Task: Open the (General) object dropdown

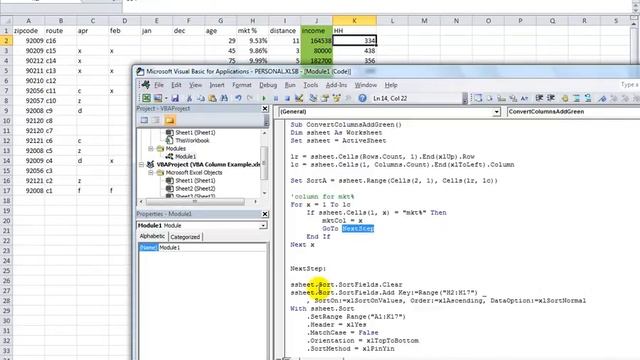Action: 496,111
